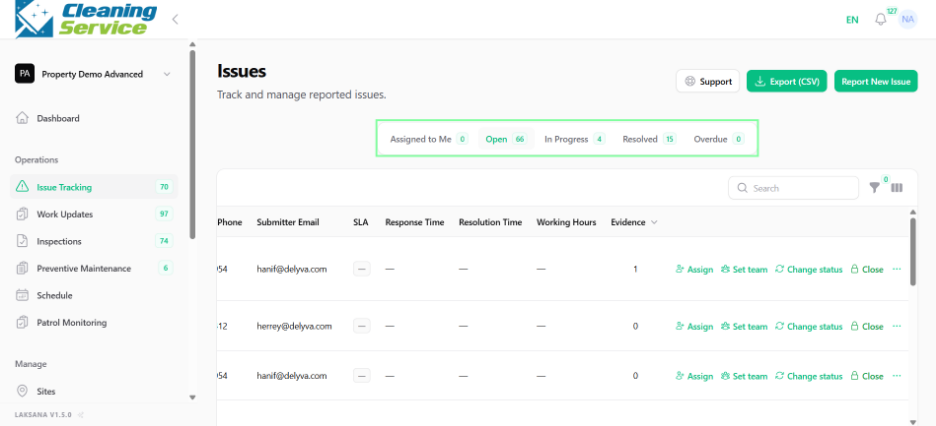
Task: Switch to Overdue tab
Action: coord(718,139)
